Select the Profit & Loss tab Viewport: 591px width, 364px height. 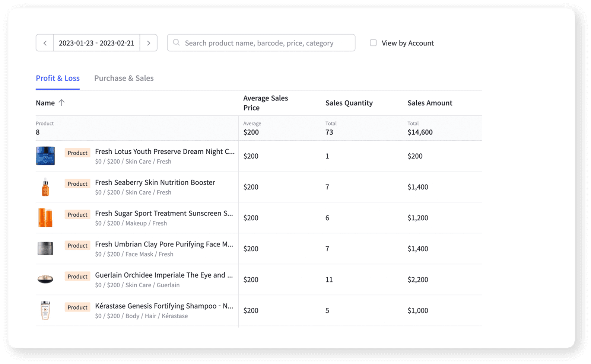click(x=58, y=78)
